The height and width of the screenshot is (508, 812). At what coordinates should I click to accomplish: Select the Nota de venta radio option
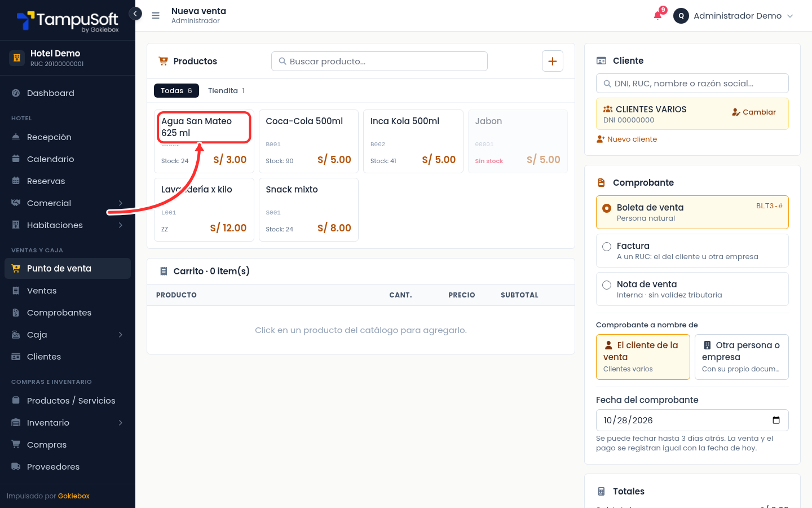607,285
